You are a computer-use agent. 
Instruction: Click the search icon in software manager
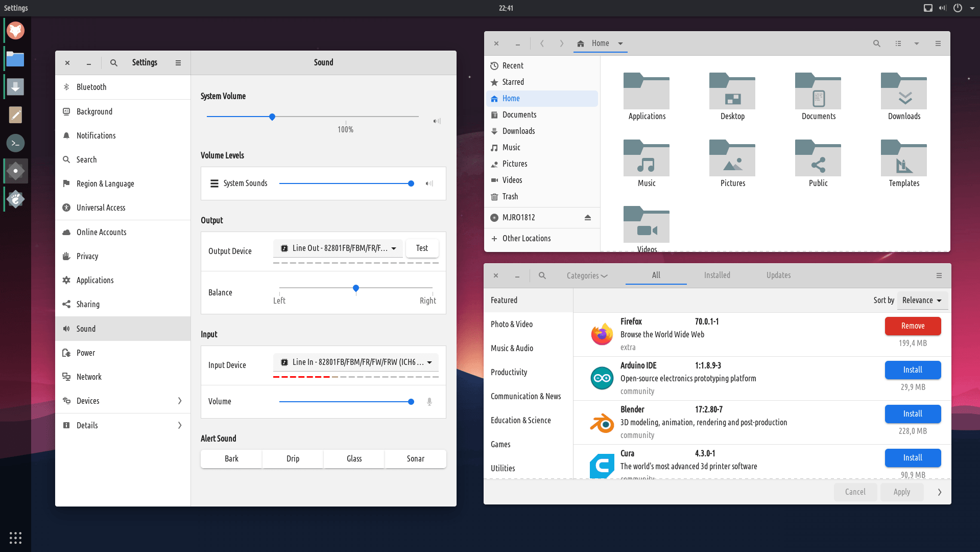point(542,275)
